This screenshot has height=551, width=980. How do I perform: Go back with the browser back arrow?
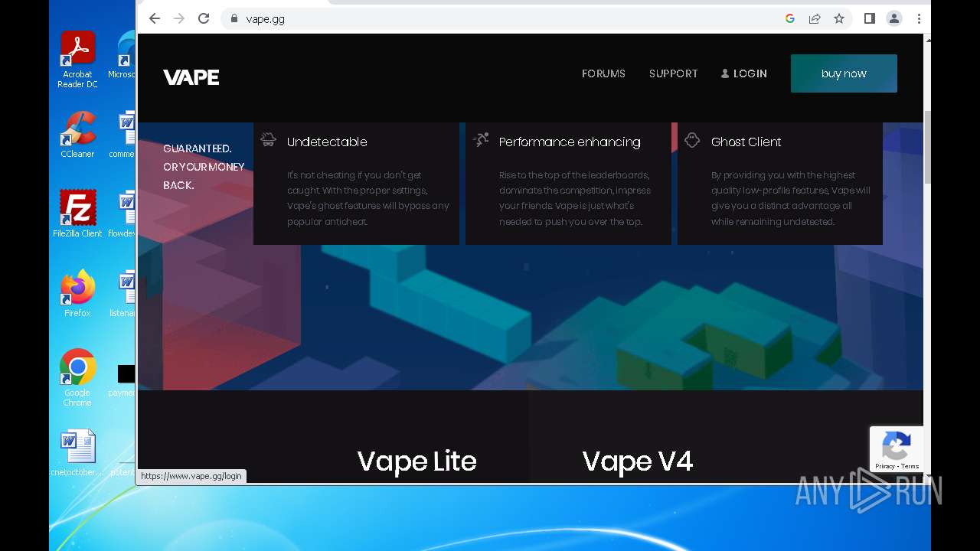point(155,18)
